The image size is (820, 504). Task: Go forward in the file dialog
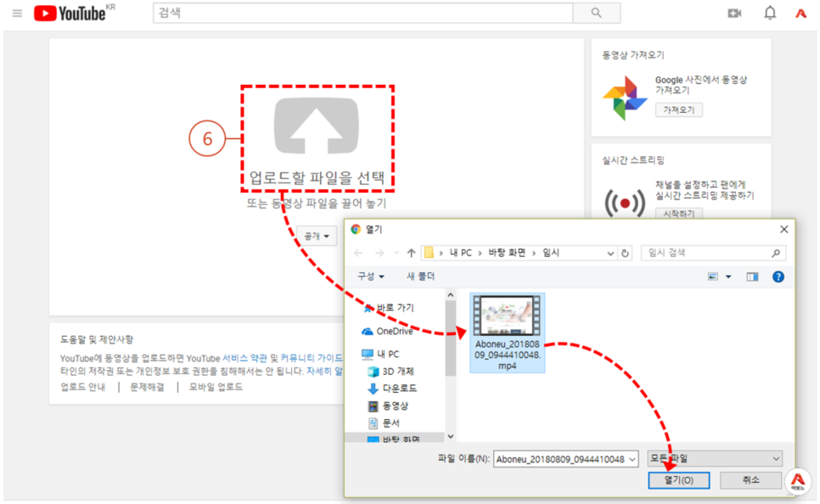point(379,253)
